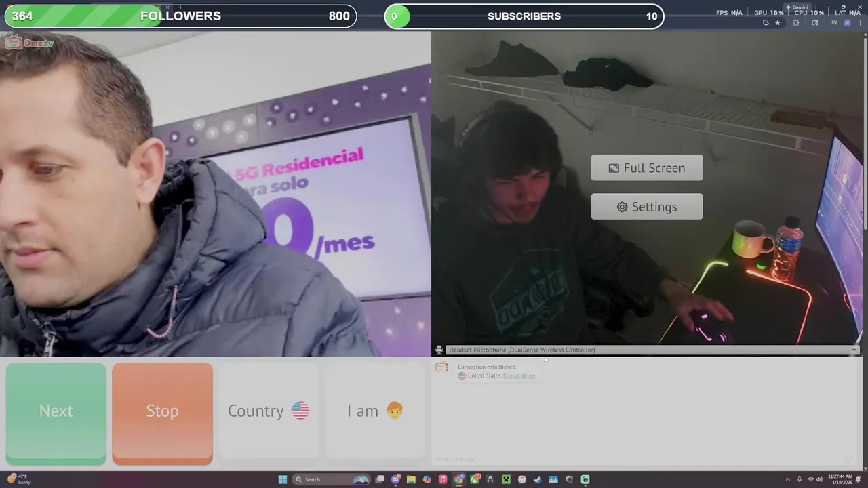Viewport: 868px width, 488px height.
Task: Open the Settings overlay button
Action: [647, 207]
